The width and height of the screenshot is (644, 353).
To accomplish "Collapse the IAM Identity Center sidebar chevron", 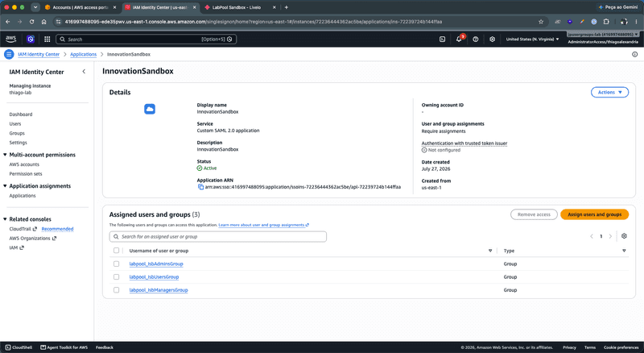I will click(84, 72).
